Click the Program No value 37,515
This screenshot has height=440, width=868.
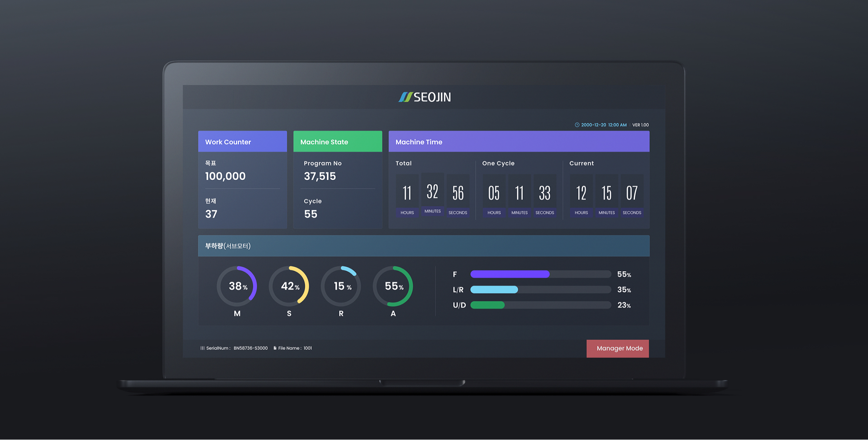320,176
